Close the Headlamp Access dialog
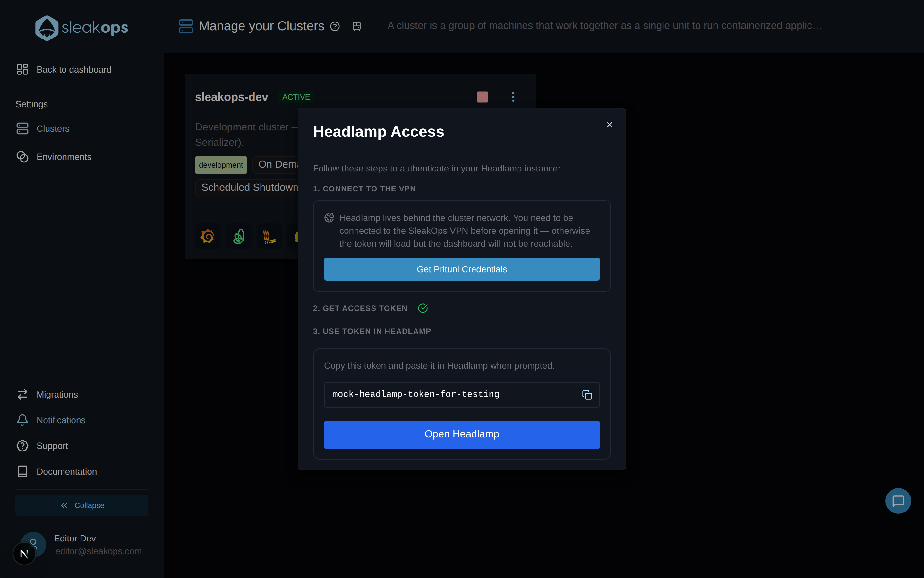The height and width of the screenshot is (578, 924). point(609,125)
